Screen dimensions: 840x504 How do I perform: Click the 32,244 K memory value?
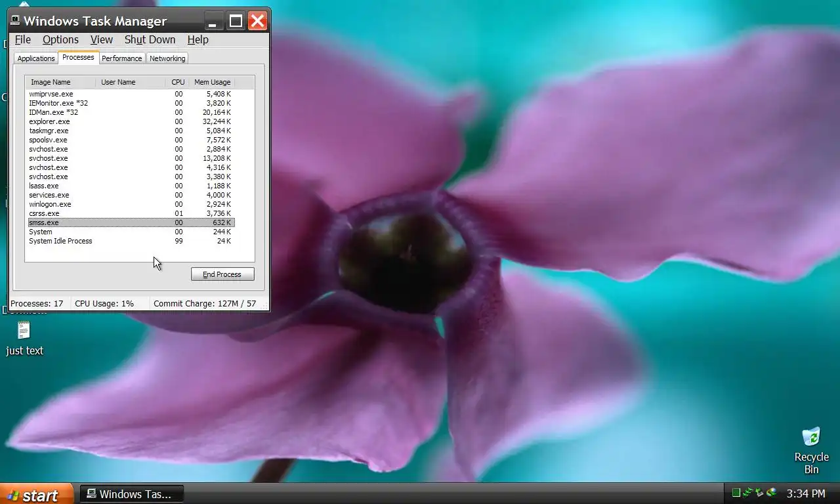click(x=217, y=121)
